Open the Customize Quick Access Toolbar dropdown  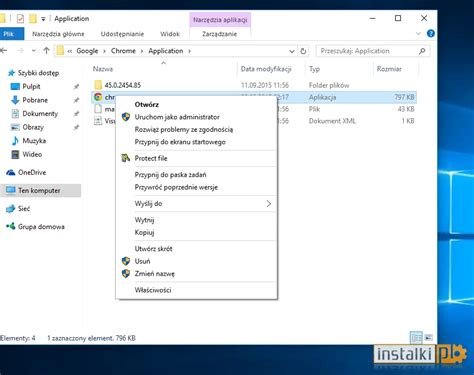pyautogui.click(x=43, y=19)
